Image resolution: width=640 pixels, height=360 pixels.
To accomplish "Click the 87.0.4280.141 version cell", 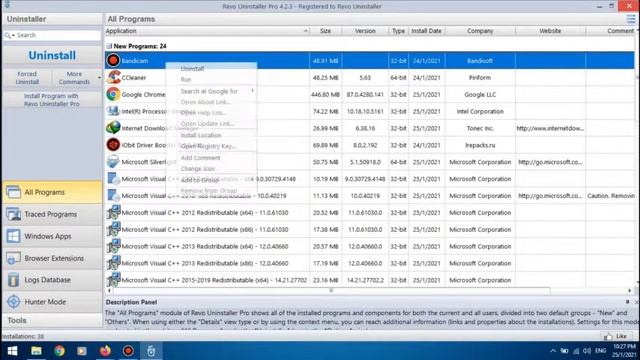I will point(365,94).
